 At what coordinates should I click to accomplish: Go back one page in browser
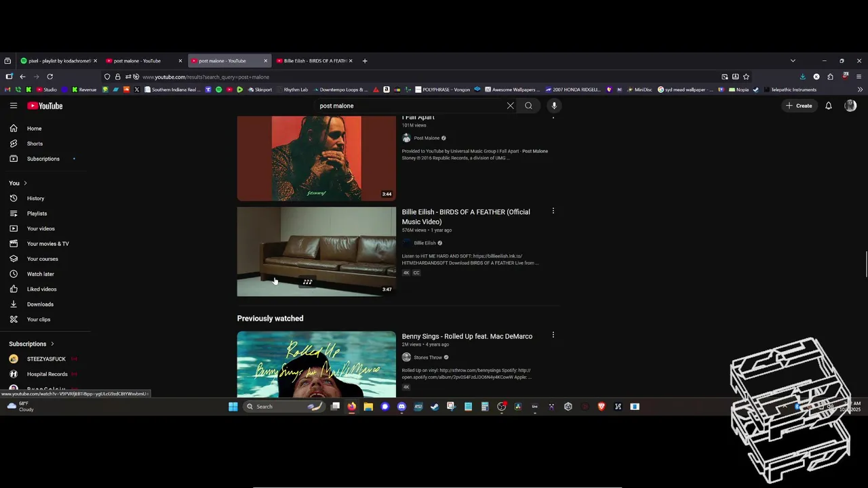[x=22, y=77]
